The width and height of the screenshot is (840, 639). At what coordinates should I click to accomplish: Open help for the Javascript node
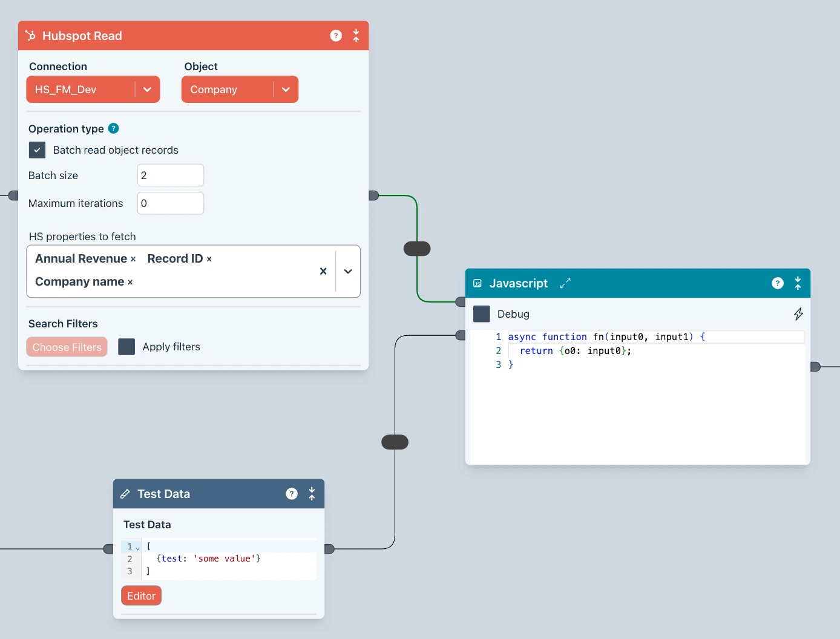[778, 283]
